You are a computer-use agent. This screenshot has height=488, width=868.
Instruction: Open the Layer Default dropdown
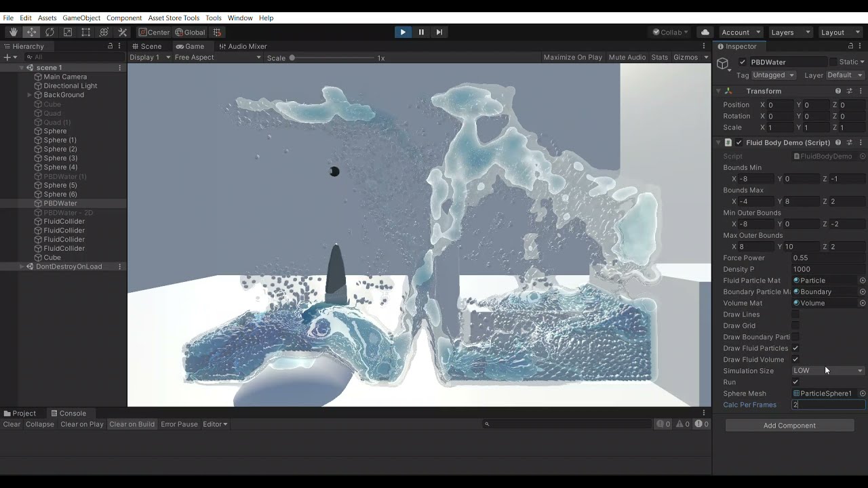(x=844, y=75)
